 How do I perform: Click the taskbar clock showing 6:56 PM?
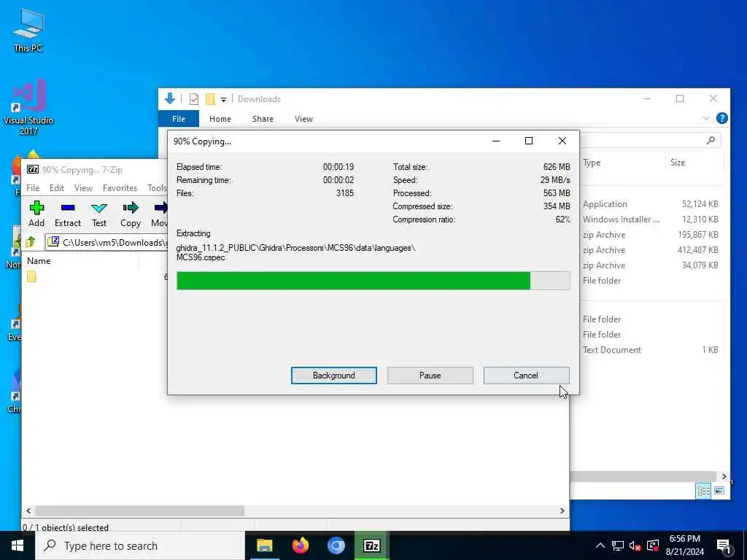(x=684, y=545)
